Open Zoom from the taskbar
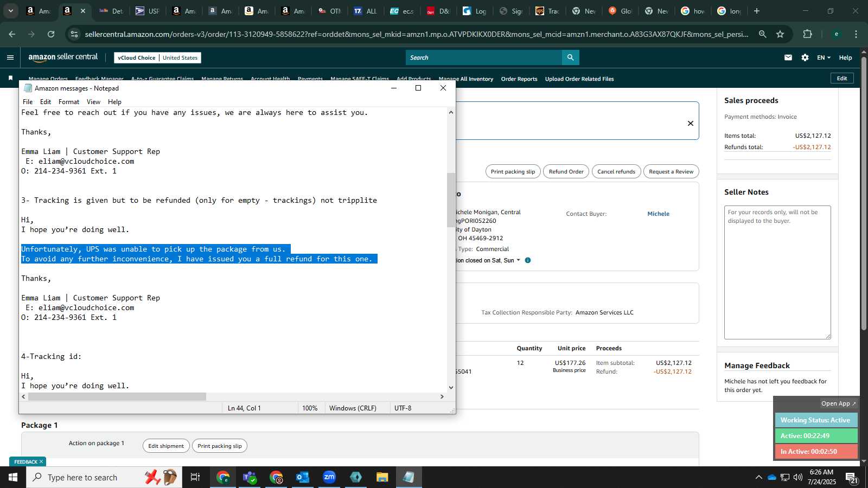The height and width of the screenshot is (488, 868). (x=329, y=477)
